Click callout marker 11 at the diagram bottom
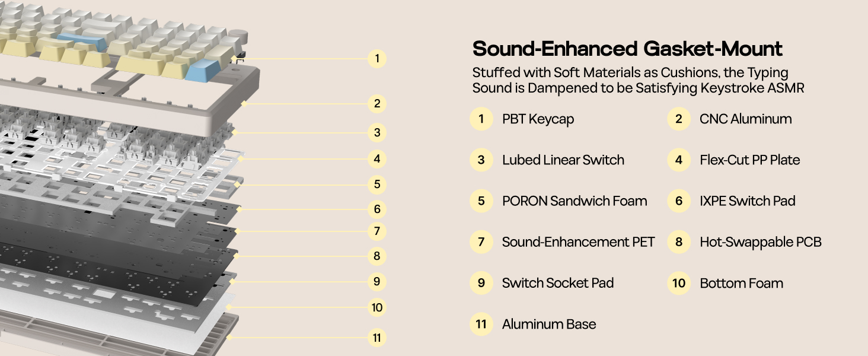 [377, 338]
